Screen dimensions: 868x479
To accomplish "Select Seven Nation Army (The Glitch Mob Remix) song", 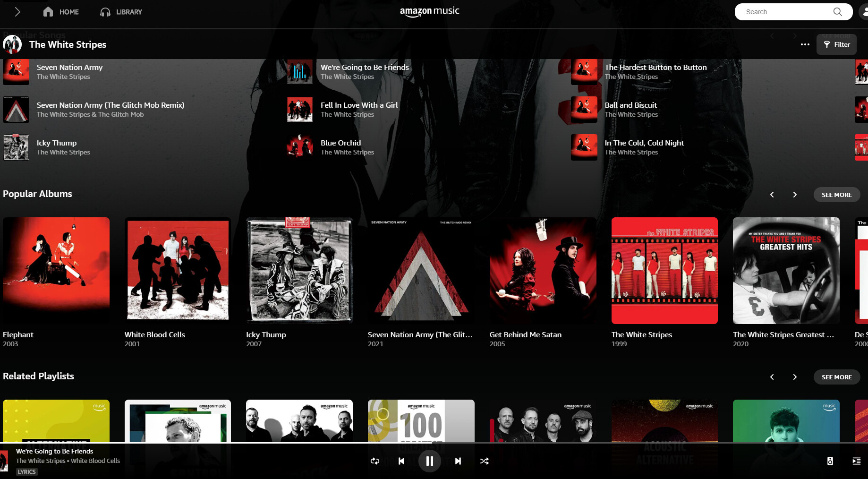I will pyautogui.click(x=111, y=105).
